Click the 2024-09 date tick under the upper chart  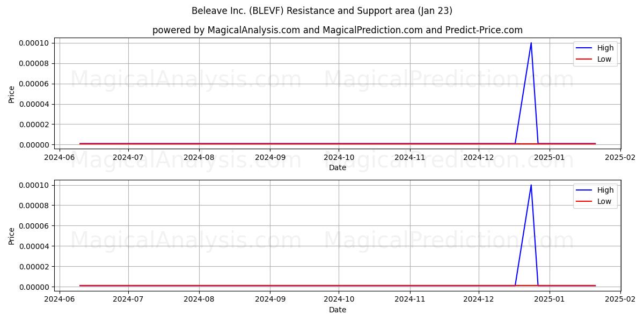[x=270, y=158]
